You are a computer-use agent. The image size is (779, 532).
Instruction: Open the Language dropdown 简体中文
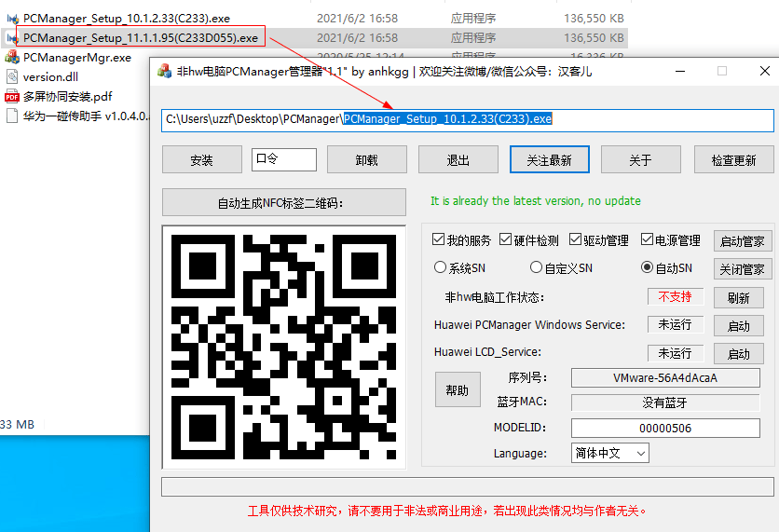[609, 453]
